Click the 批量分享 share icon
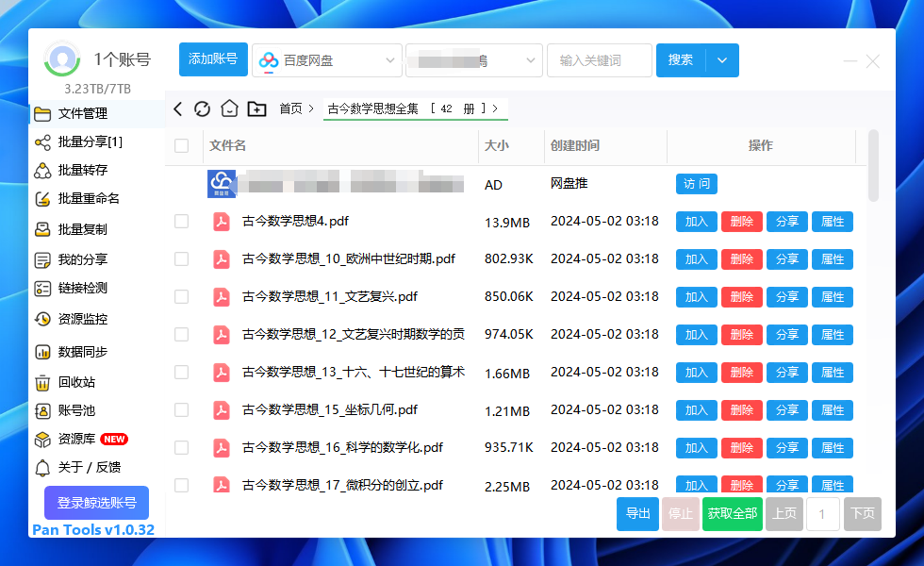Image resolution: width=924 pixels, height=566 pixels. pos(42,142)
